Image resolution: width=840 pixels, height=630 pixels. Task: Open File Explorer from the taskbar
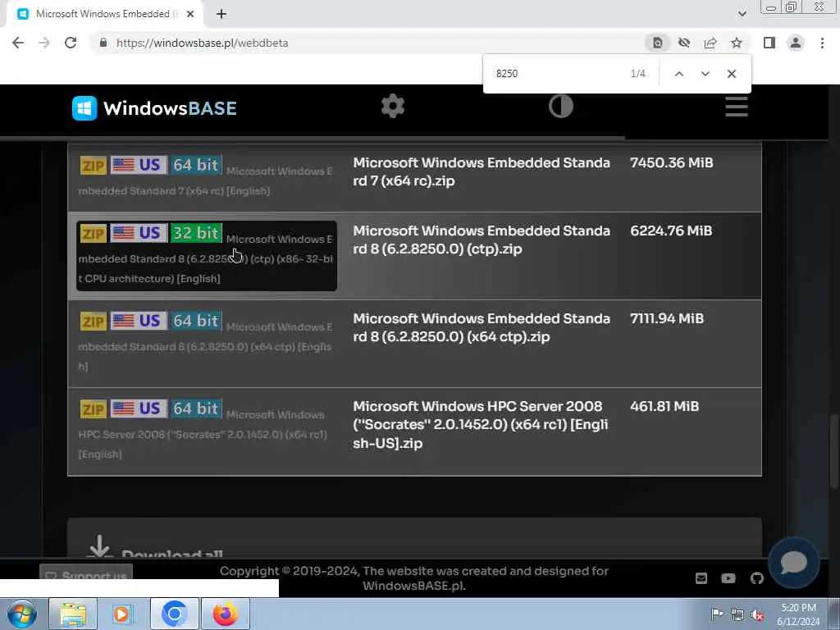pyautogui.click(x=73, y=614)
